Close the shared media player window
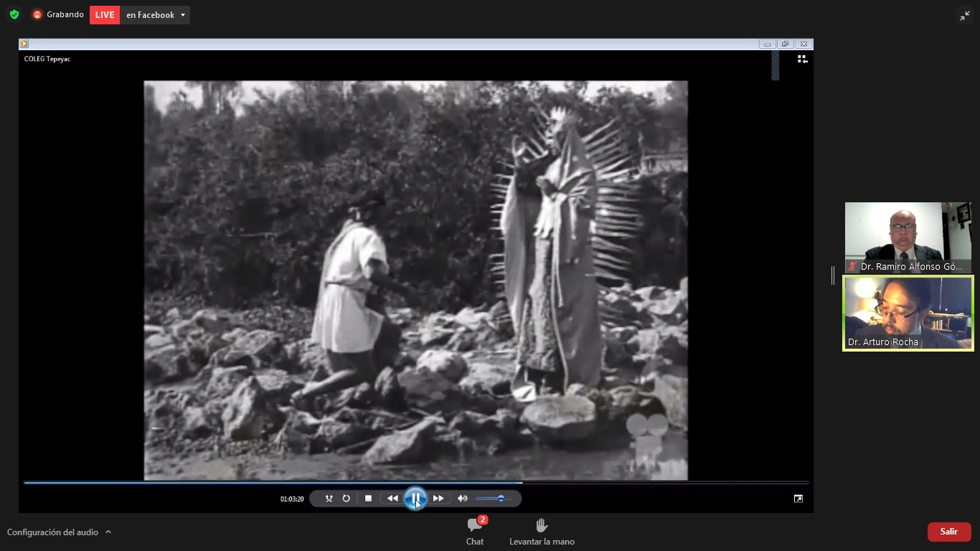Viewport: 980px width, 551px height. [x=804, y=44]
